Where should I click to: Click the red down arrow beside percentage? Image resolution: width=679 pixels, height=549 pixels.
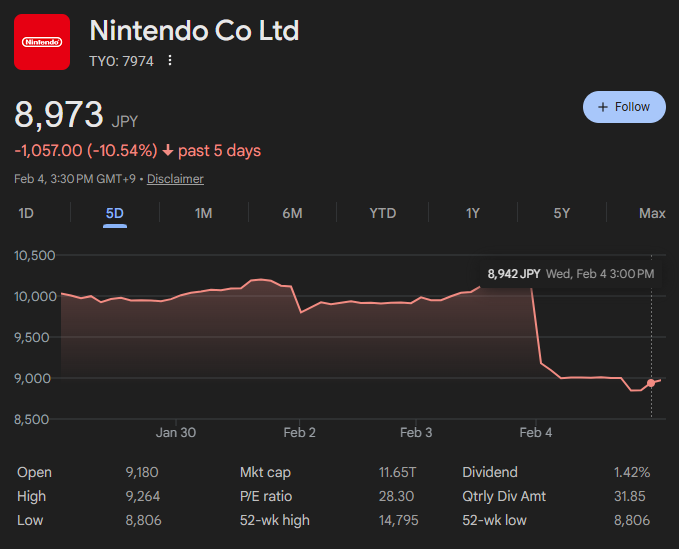tap(168, 151)
